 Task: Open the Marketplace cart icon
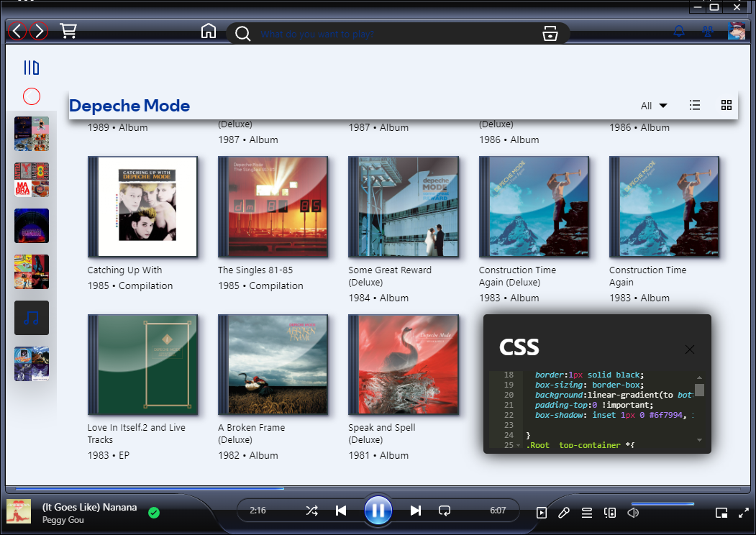click(x=68, y=31)
